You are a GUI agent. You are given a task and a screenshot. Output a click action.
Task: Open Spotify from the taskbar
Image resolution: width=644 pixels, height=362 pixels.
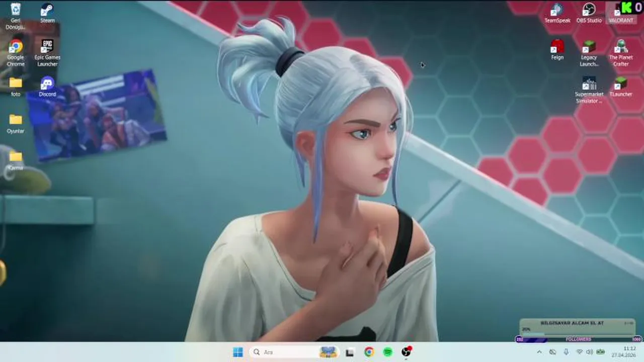388,352
